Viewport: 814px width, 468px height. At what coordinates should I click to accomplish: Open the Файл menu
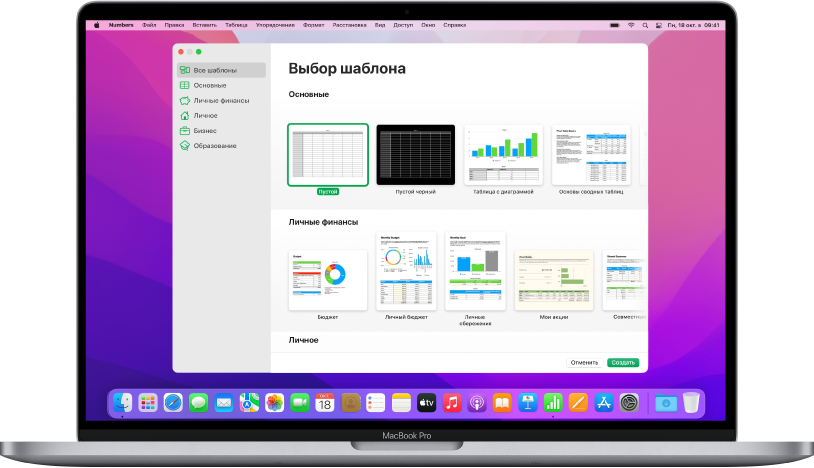point(149,25)
